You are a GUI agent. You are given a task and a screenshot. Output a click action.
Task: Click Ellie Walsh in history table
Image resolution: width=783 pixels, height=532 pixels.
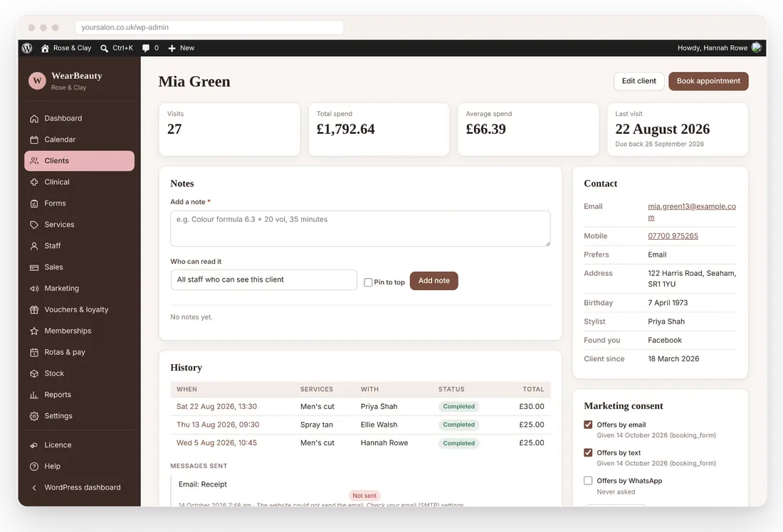click(379, 425)
